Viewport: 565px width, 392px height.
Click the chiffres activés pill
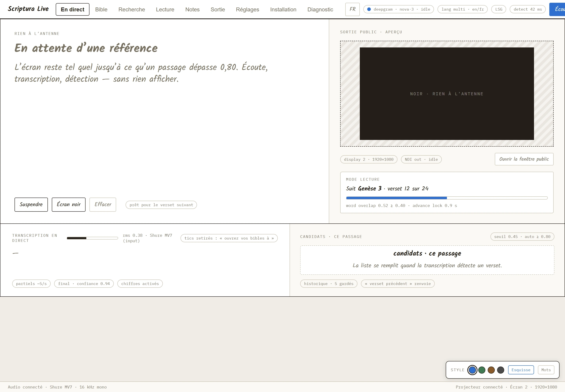coord(140,284)
